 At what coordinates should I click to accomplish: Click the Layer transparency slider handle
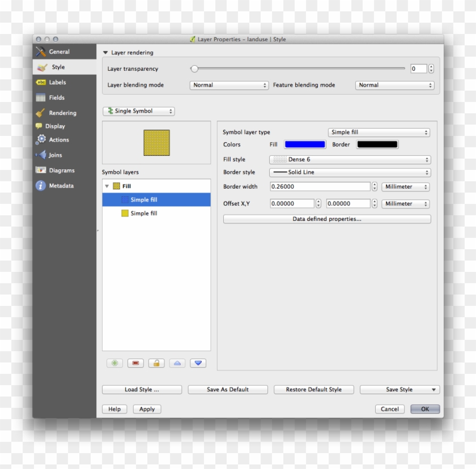click(x=194, y=68)
